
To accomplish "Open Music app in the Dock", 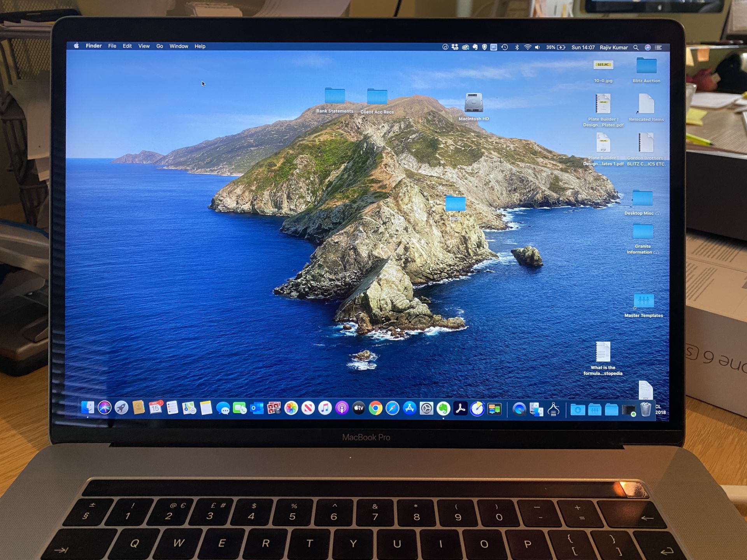I will [x=325, y=408].
